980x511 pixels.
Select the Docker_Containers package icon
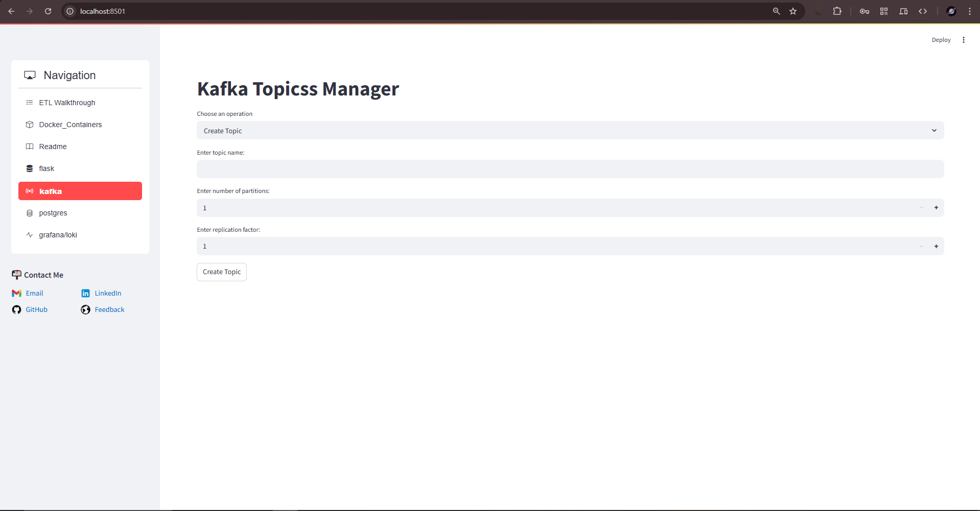click(x=30, y=125)
